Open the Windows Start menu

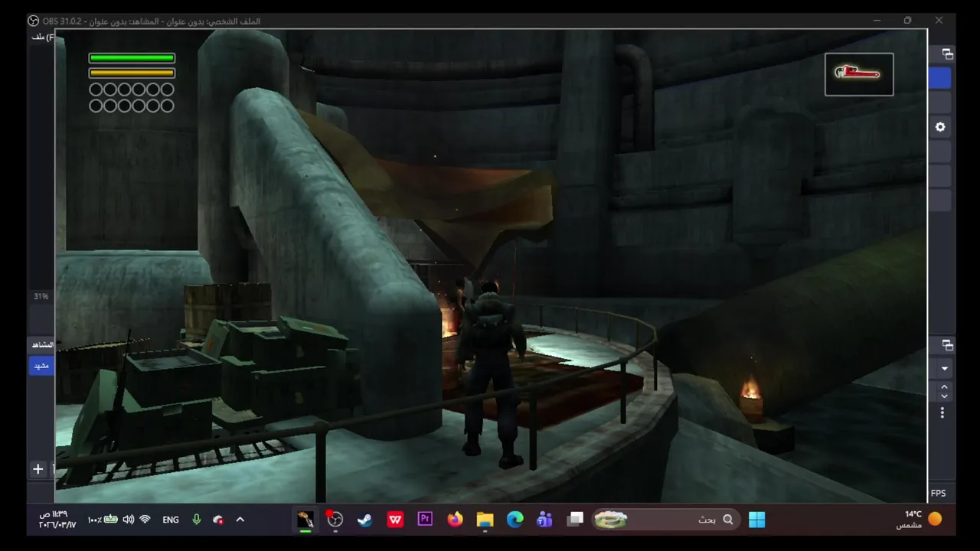coord(756,520)
